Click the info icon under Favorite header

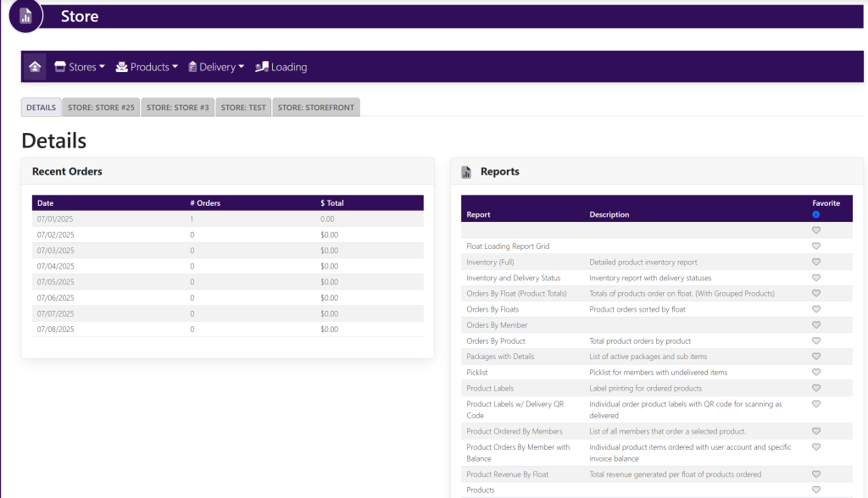point(816,214)
